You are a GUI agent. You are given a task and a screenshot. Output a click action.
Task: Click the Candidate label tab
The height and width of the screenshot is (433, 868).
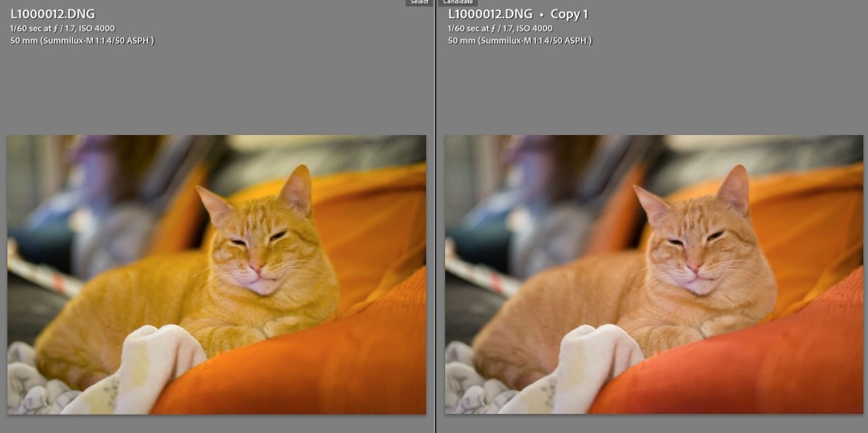pos(458,2)
